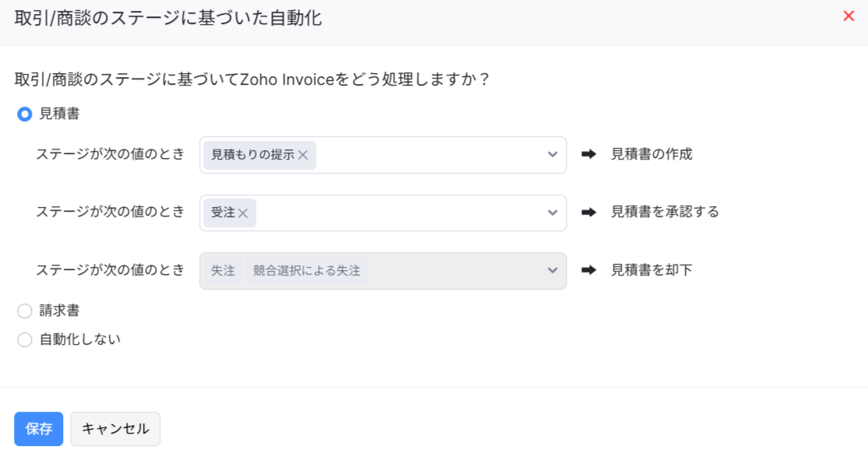This screenshot has width=868, height=460.
Task: Close the automation dialog with red X
Action: pos(849,16)
